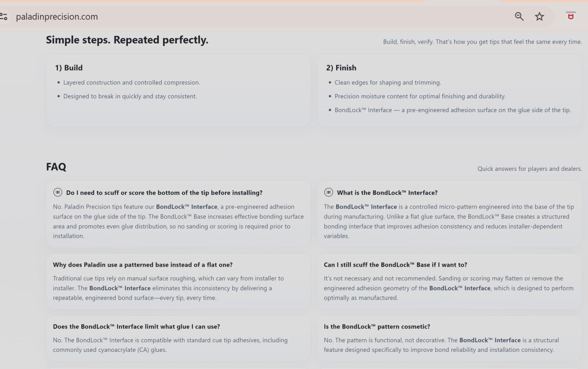
Task: Open 'Can I still scuff the BondLock™ Base' question
Action: click(x=395, y=265)
